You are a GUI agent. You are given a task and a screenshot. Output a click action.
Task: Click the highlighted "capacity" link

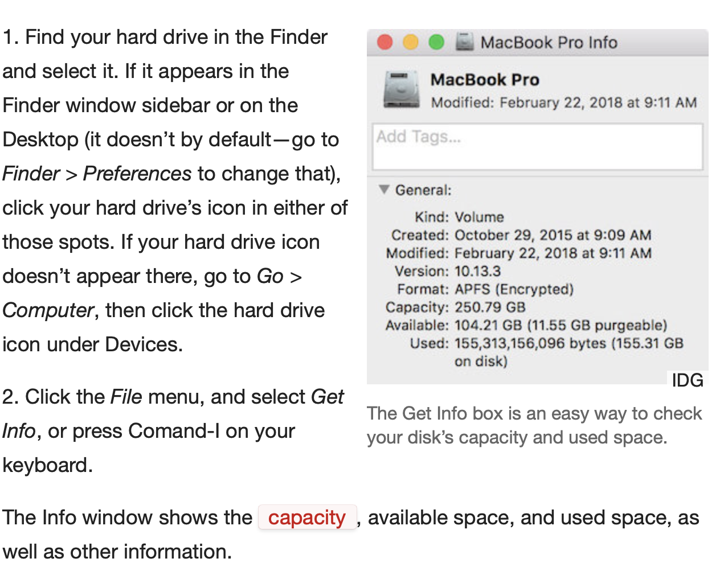point(307,518)
